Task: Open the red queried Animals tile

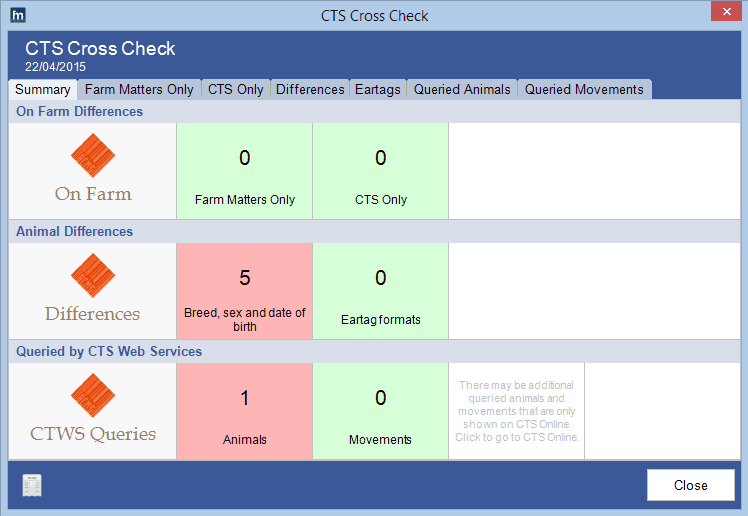Action: click(x=244, y=410)
